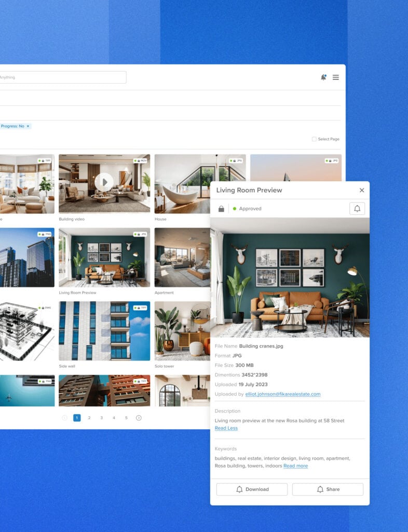The image size is (408, 532).
Task: Click in the search anything field
Action: [x=62, y=77]
